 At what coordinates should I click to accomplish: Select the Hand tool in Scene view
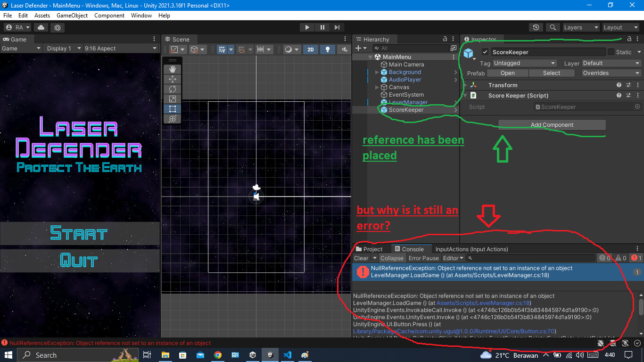[x=173, y=69]
